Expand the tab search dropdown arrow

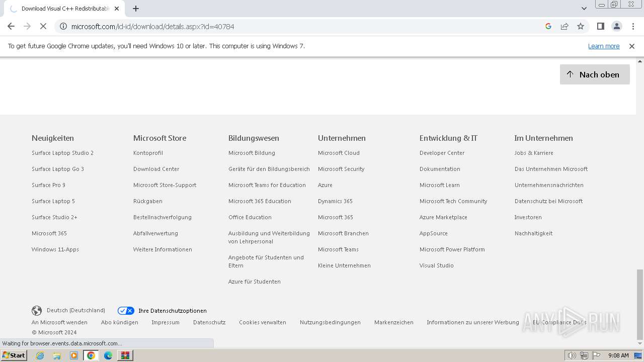584,9
